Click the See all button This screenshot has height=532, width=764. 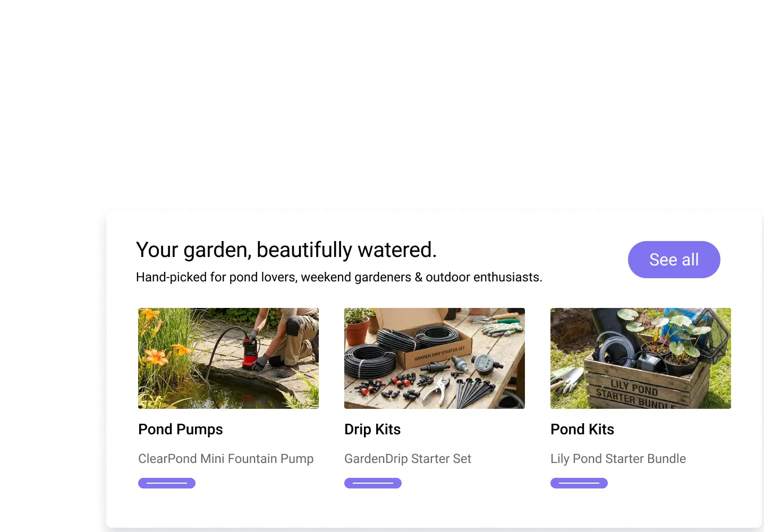(x=674, y=260)
